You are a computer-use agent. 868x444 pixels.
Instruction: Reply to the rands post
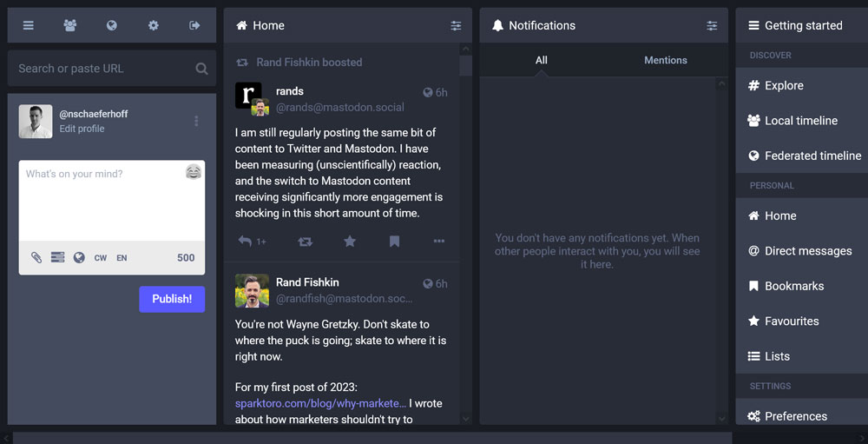click(246, 242)
